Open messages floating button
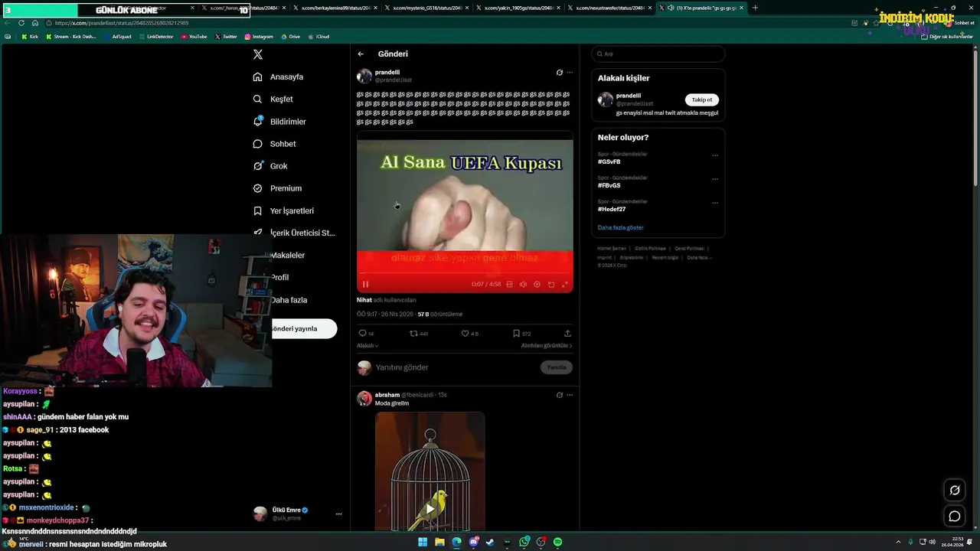 click(x=955, y=517)
